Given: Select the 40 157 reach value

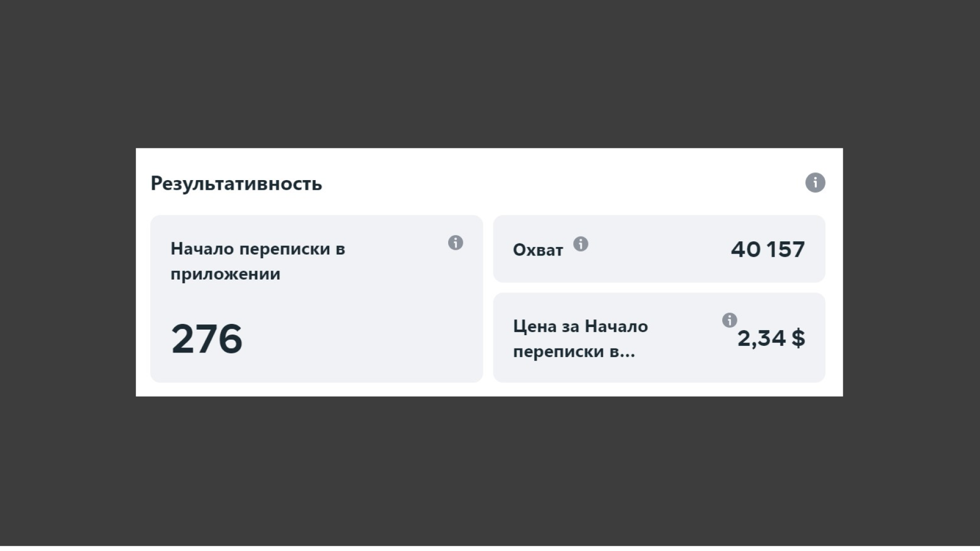Looking at the screenshot, I should tap(767, 249).
